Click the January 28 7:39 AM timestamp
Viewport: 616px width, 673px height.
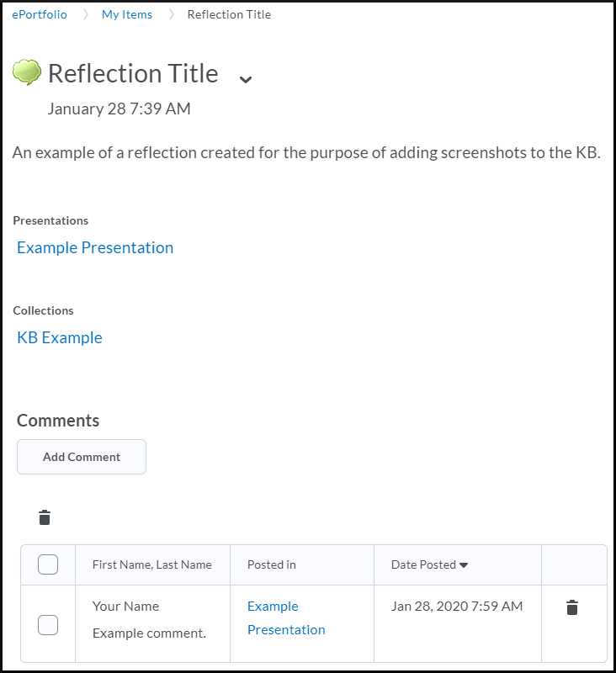(119, 109)
